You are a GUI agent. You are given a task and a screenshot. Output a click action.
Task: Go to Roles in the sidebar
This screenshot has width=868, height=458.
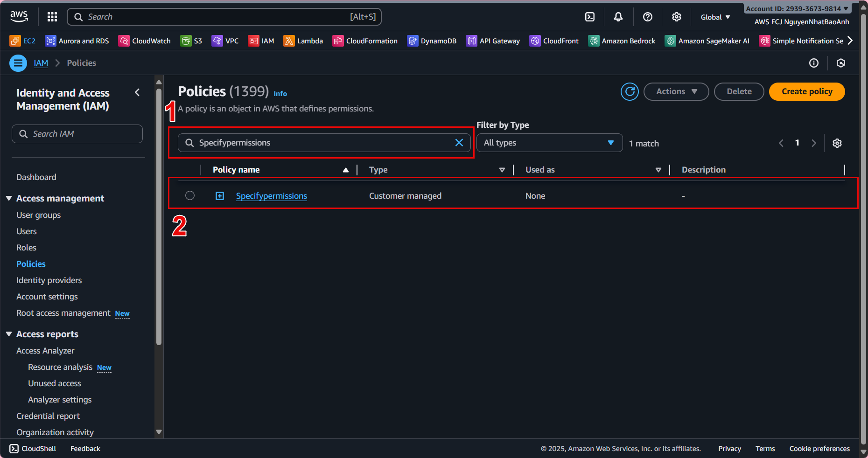(26, 248)
